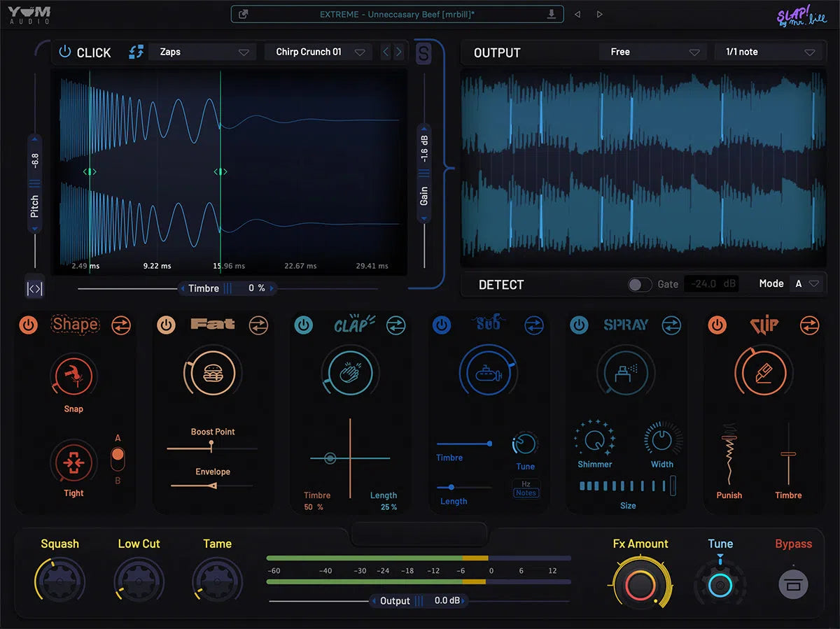Click the clapping hands icon in Clap module
Viewport: 840px width, 629px height.
pyautogui.click(x=351, y=372)
